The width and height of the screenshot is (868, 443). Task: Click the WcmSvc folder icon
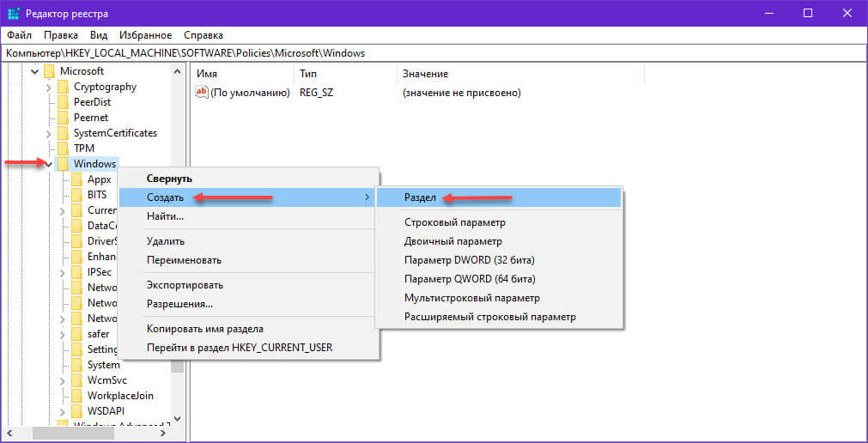[x=77, y=380]
